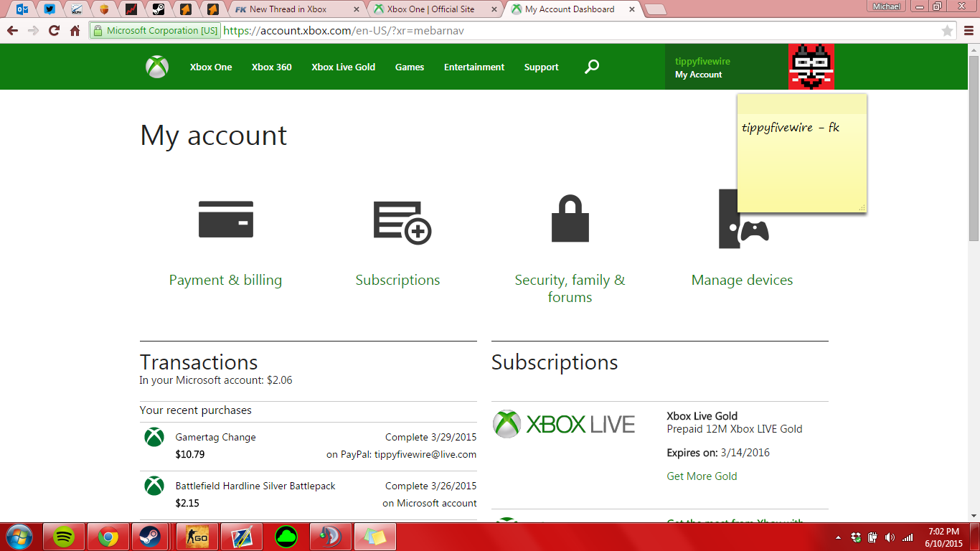This screenshot has height=551, width=980.
Task: Open the Windows Start menu orb
Action: [x=19, y=536]
